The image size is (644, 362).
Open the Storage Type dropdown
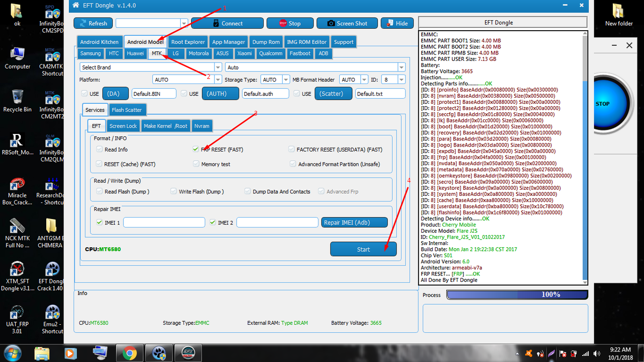click(275, 80)
